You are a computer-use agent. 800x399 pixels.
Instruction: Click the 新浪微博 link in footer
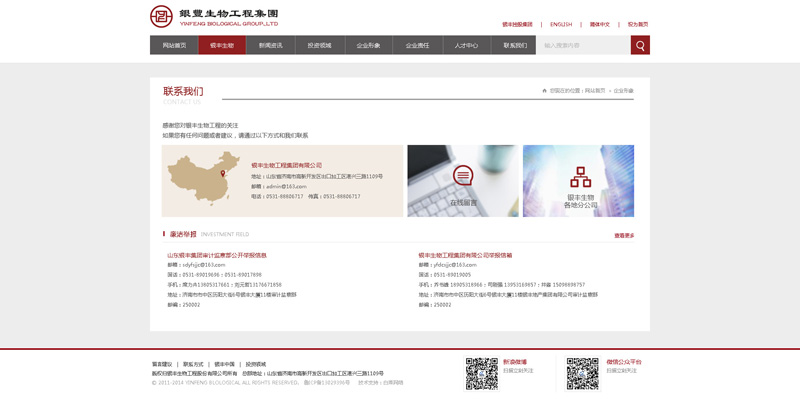tap(515, 362)
